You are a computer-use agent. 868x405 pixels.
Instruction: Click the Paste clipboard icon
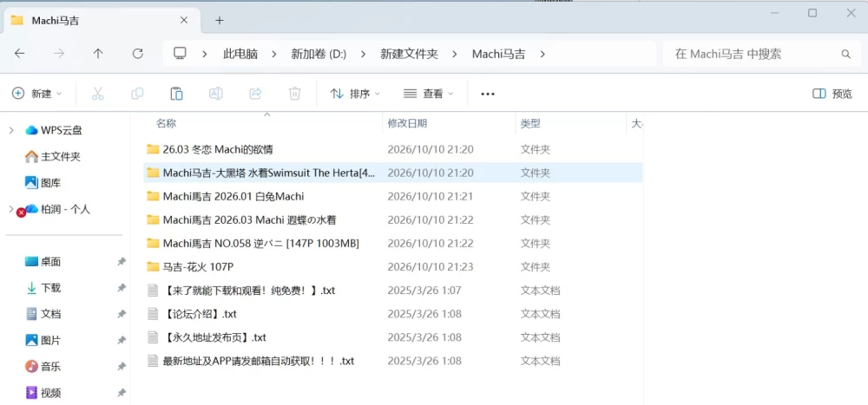[x=176, y=94]
